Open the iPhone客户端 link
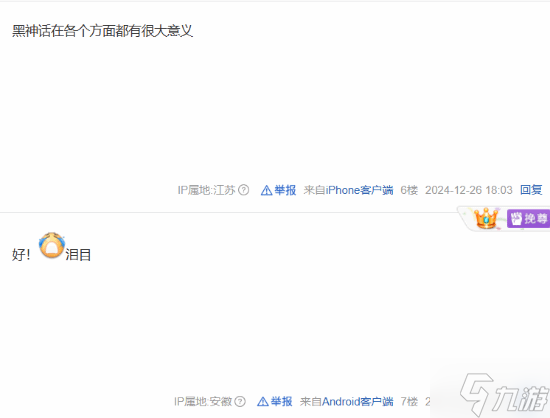This screenshot has height=418, width=550. (359, 190)
